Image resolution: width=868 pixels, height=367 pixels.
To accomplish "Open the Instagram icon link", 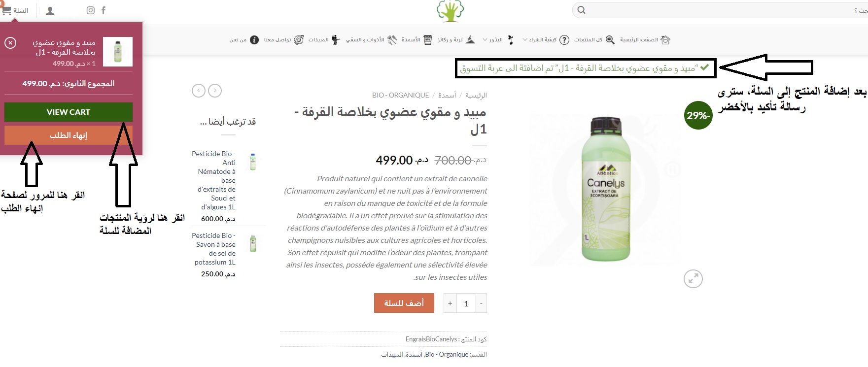I will pyautogui.click(x=90, y=10).
